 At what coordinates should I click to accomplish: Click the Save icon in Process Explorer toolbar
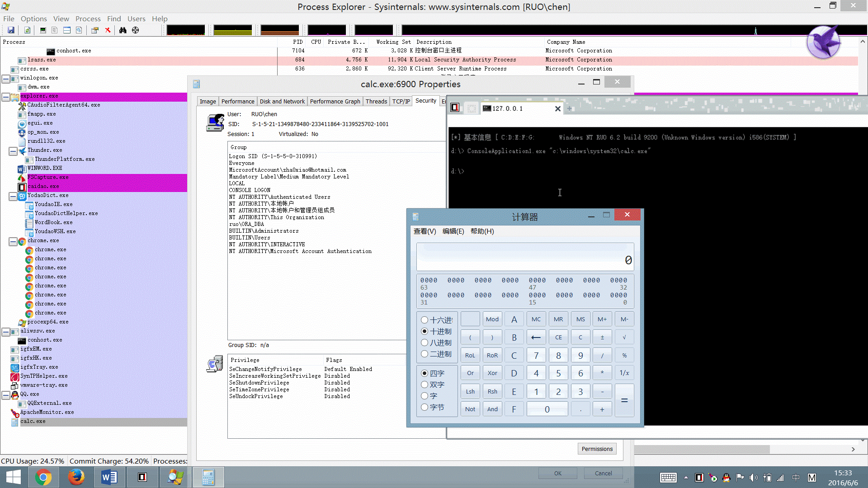click(11, 30)
